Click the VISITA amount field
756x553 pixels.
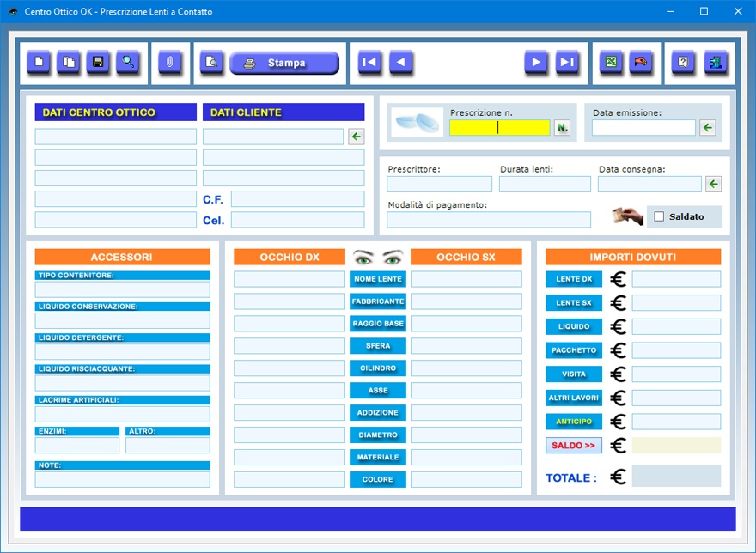[676, 374]
